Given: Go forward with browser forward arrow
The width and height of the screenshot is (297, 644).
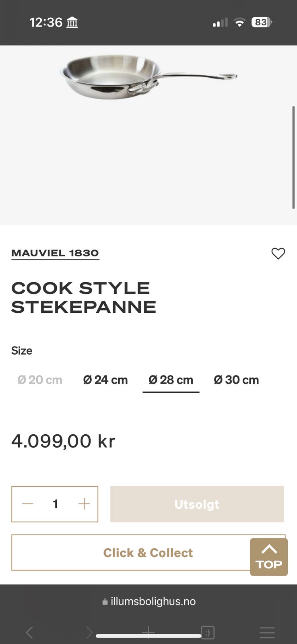Looking at the screenshot, I should (x=89, y=632).
